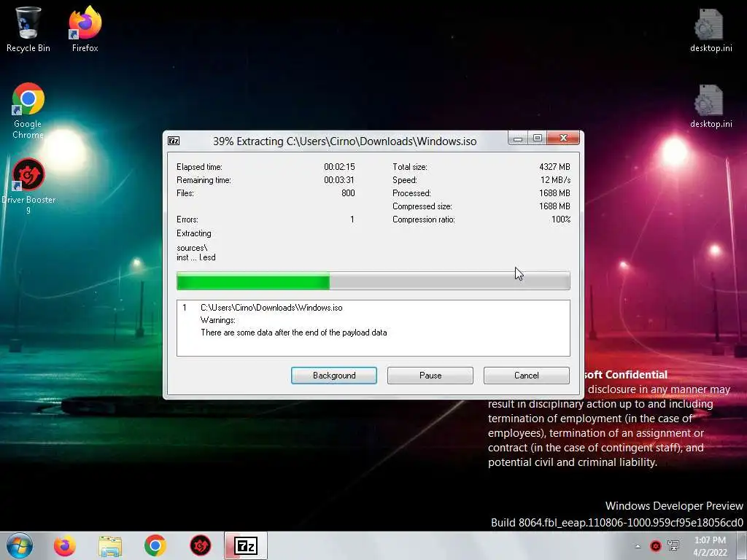Click the Speed value 12 MB/s

coord(555,180)
